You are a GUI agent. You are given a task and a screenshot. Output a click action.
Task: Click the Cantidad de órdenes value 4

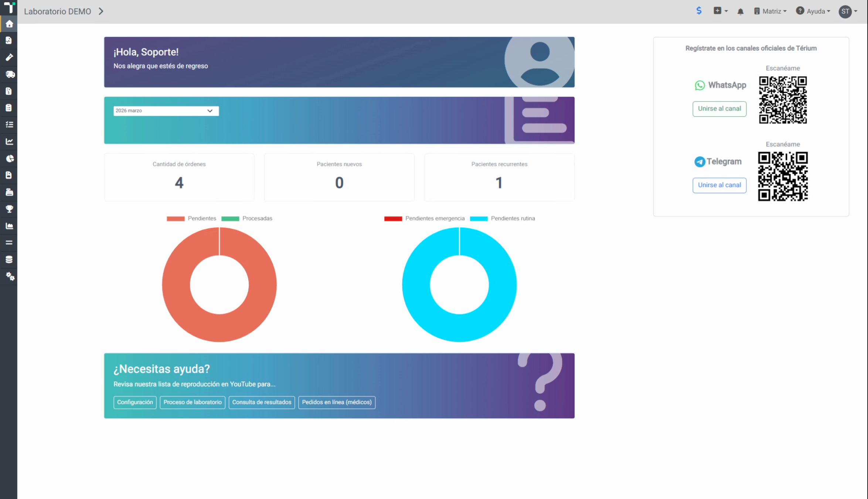(179, 183)
